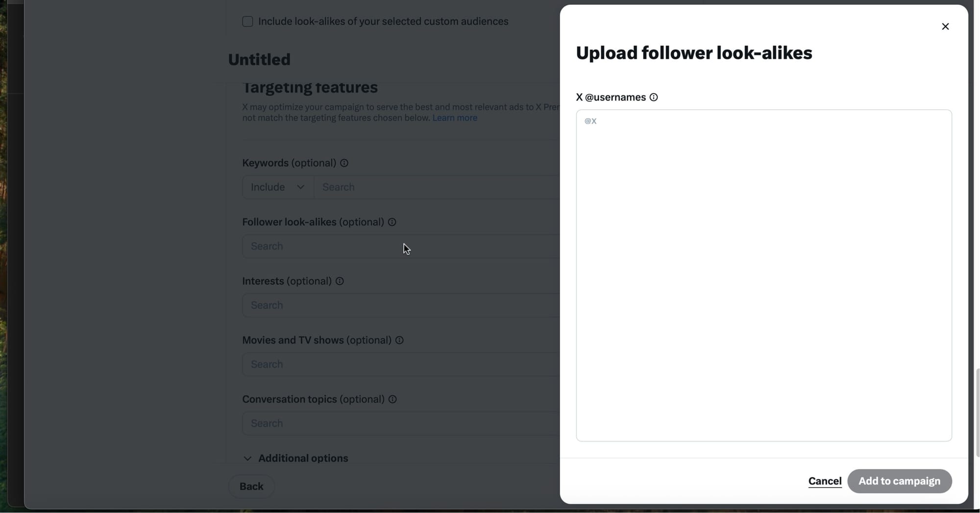Open the X @usernames info tooltip
This screenshot has height=513, width=980.
tap(654, 97)
